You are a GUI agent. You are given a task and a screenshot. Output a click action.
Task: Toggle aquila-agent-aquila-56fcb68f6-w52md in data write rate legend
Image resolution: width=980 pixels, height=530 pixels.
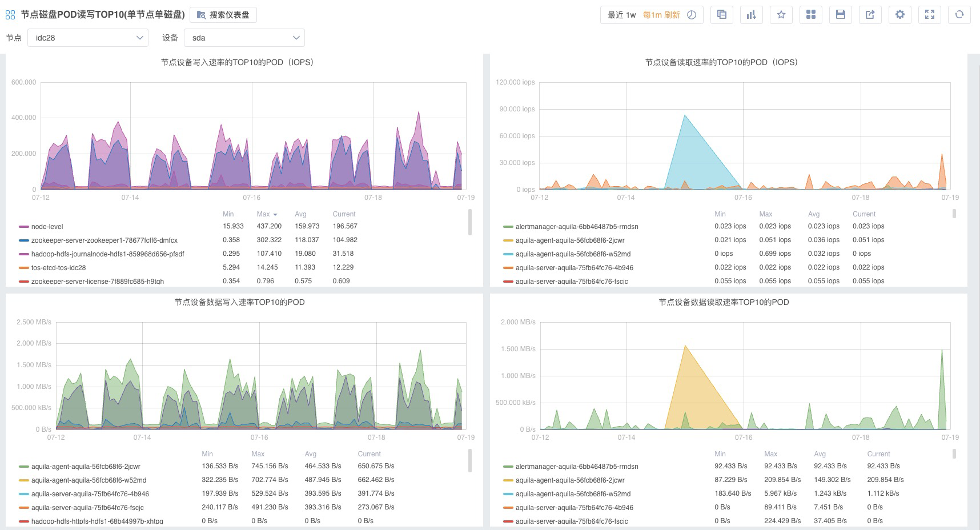[x=89, y=480]
